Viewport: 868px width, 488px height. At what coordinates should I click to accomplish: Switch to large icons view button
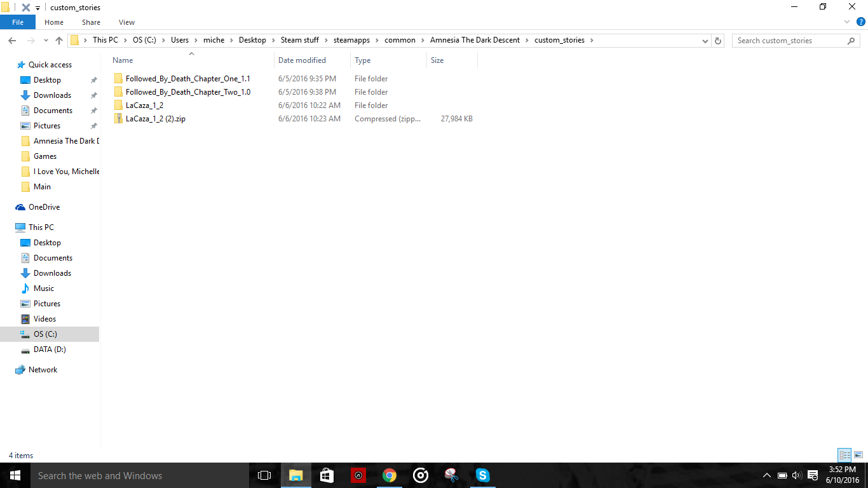858,455
